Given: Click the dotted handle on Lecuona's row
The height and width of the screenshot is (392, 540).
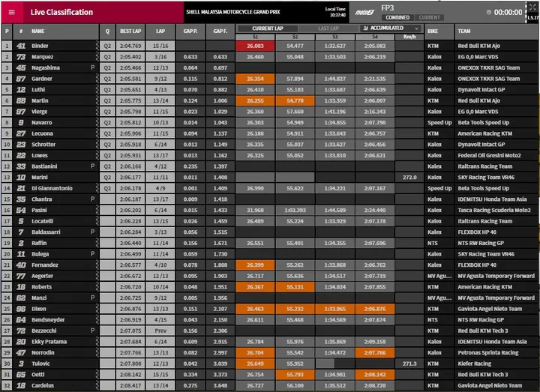Looking at the screenshot, I should (x=97, y=133).
